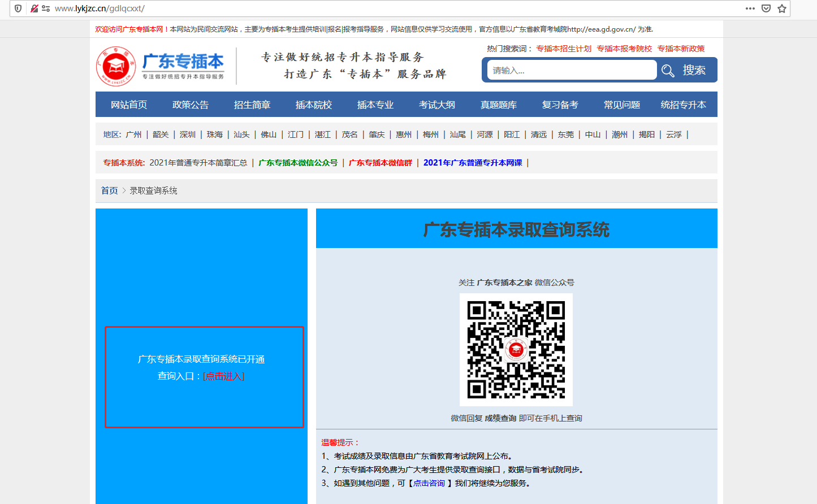Image resolution: width=817 pixels, height=504 pixels.
Task: Select region 佛山
Action: [x=269, y=134]
